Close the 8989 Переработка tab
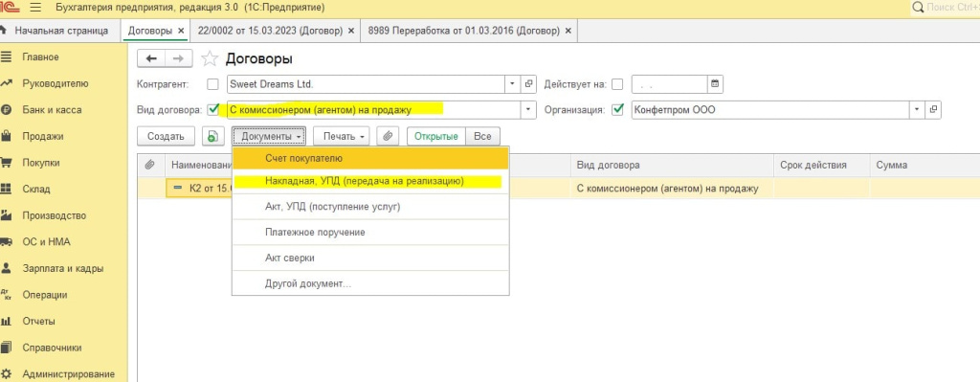The height and width of the screenshot is (382, 980). click(568, 31)
